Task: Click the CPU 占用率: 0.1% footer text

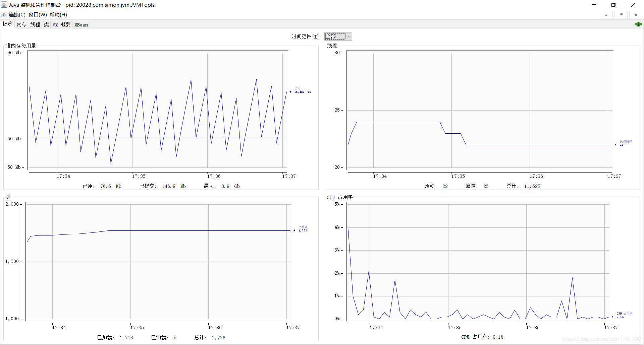Action: (x=482, y=337)
